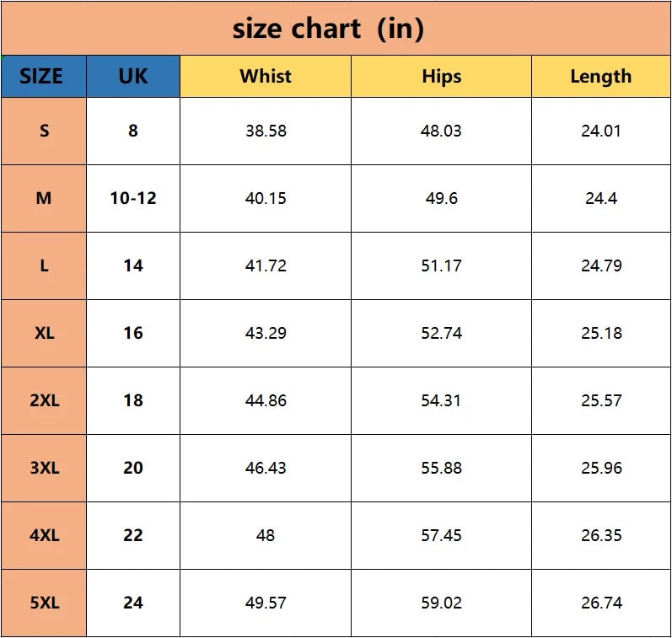The width and height of the screenshot is (672, 638).
Task: Select the M size row label
Action: point(44,198)
